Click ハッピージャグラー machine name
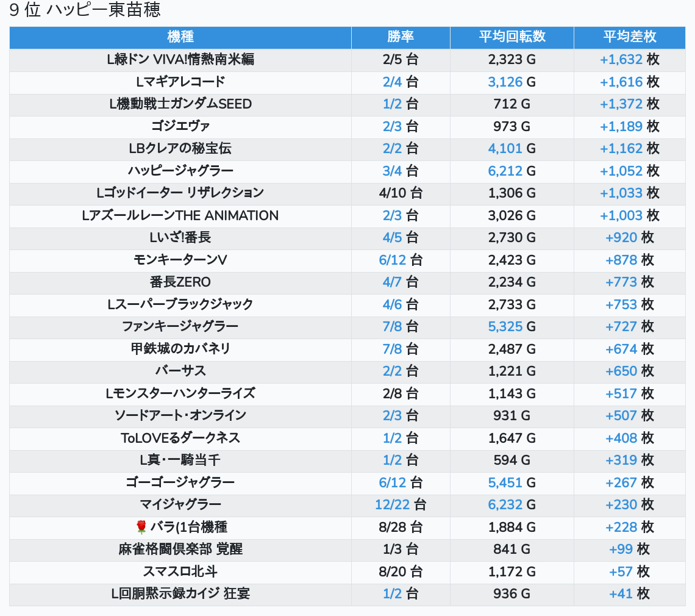This screenshot has height=616, width=695. (x=180, y=171)
